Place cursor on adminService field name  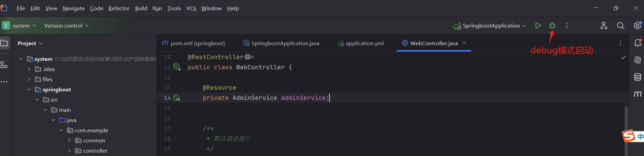[303, 98]
